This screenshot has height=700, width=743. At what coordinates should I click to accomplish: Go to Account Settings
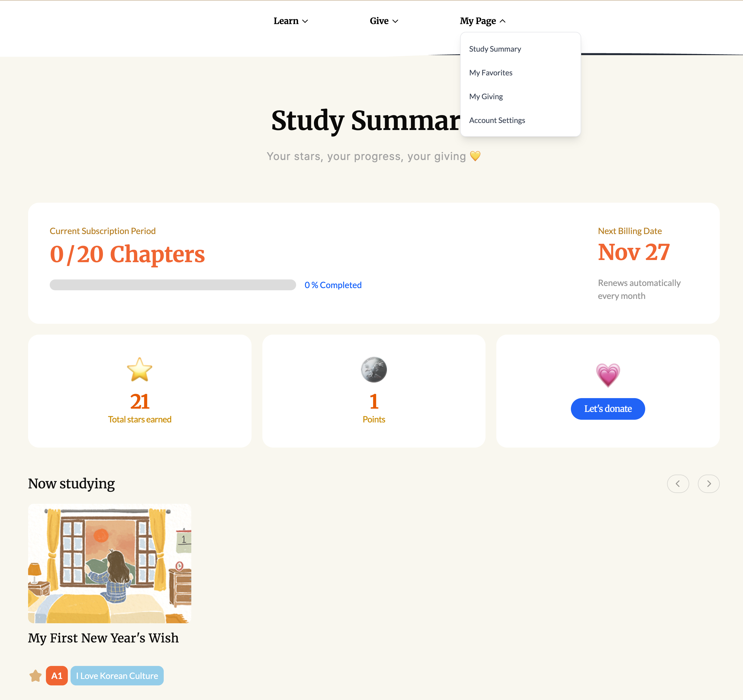point(497,121)
